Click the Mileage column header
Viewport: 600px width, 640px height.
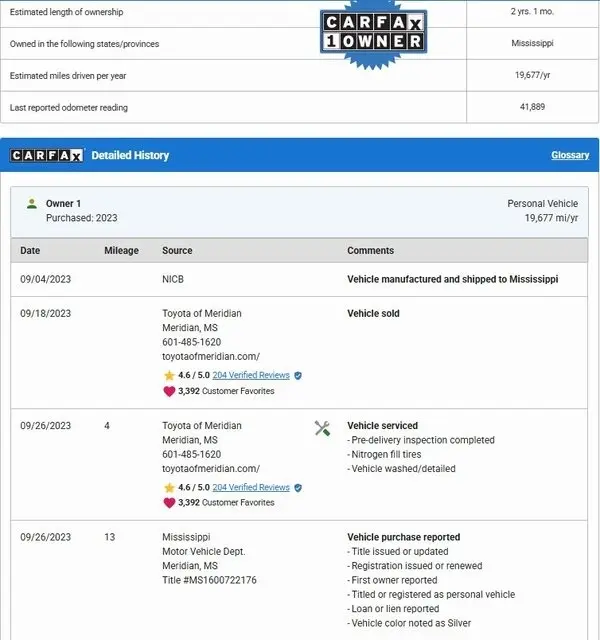click(x=121, y=251)
